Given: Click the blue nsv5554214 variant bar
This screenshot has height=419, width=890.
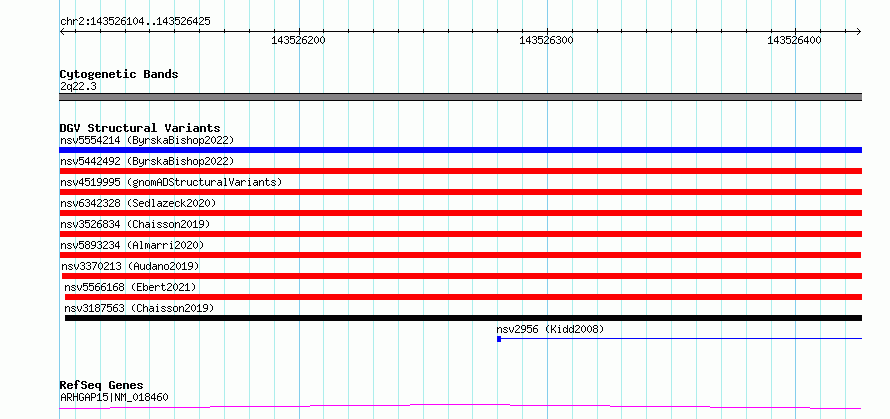Looking at the screenshot, I should coord(460,150).
